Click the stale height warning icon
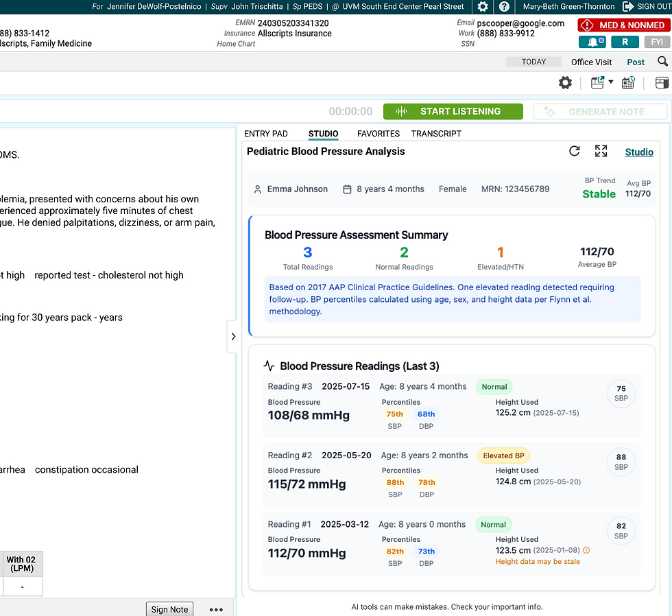 point(586,550)
